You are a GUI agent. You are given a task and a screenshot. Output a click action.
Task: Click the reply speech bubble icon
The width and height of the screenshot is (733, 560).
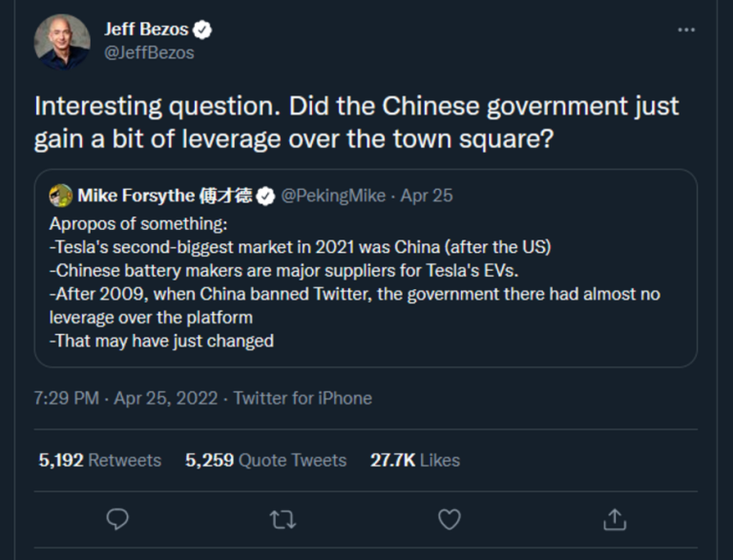click(x=117, y=519)
